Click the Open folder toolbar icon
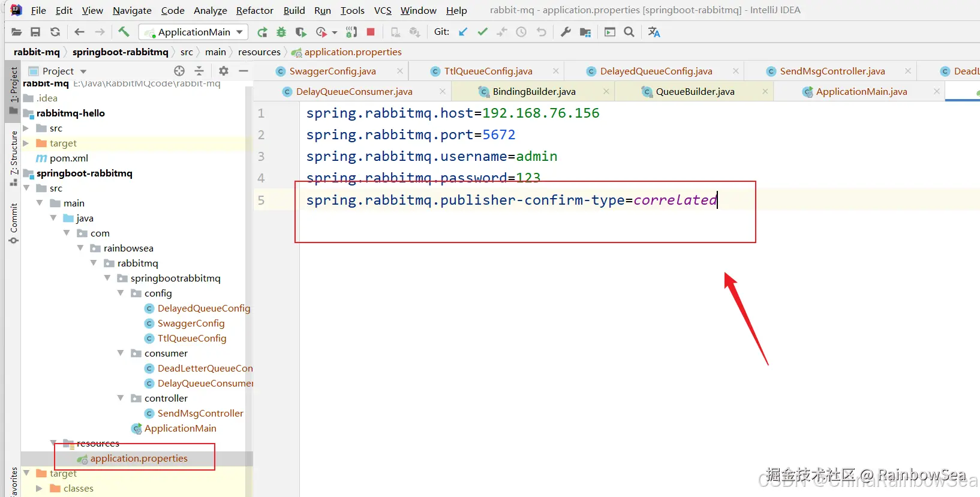 pyautogui.click(x=16, y=32)
